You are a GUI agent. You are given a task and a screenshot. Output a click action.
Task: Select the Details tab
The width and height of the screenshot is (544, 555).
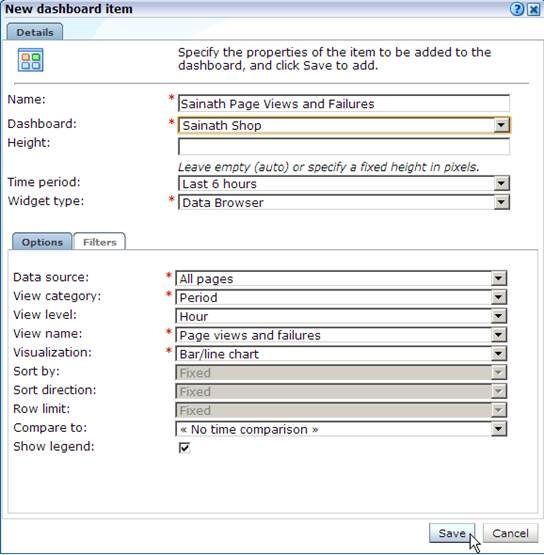(35, 32)
